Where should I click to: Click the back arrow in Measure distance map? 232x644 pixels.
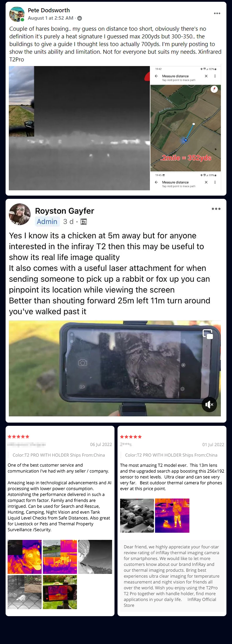click(156, 76)
